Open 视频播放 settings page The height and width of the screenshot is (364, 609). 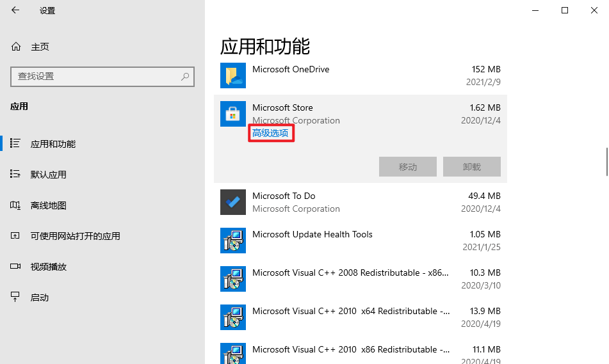49,267
